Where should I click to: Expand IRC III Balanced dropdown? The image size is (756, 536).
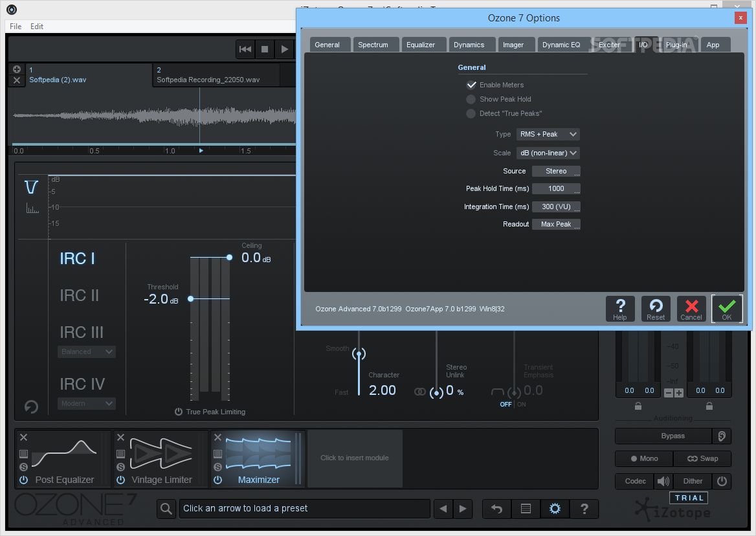tap(87, 352)
